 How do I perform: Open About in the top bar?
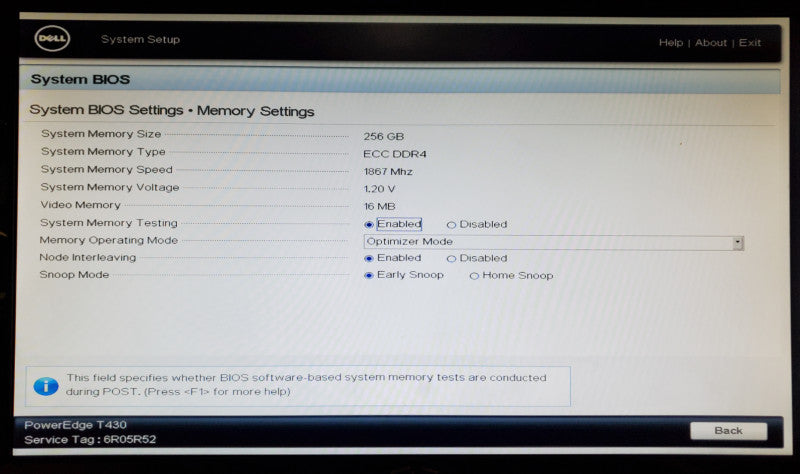tap(711, 43)
